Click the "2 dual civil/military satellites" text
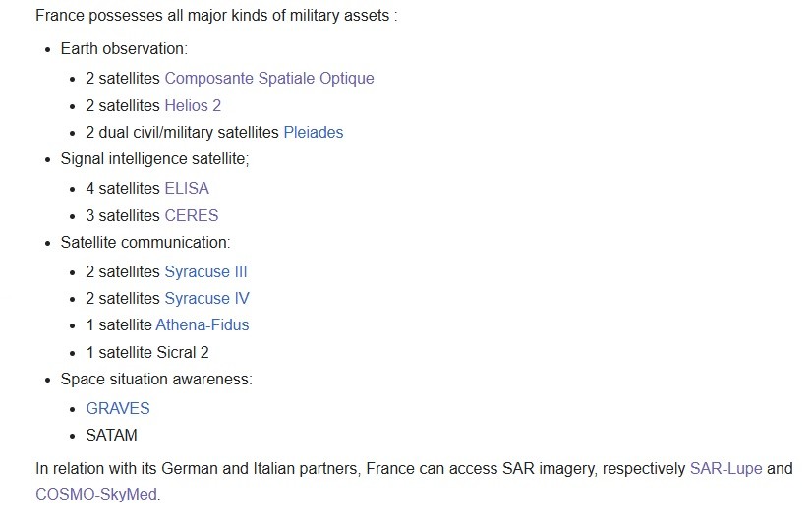The height and width of the screenshot is (531, 812). coord(182,132)
